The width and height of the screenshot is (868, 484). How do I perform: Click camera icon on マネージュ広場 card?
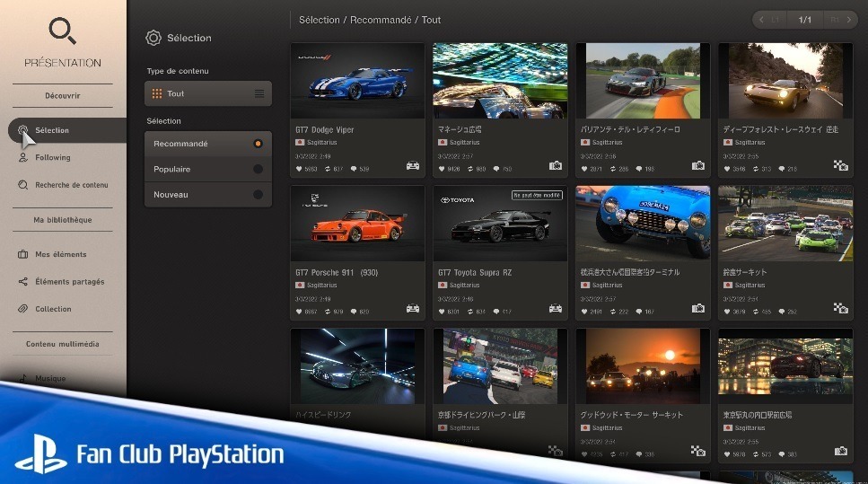[556, 165]
